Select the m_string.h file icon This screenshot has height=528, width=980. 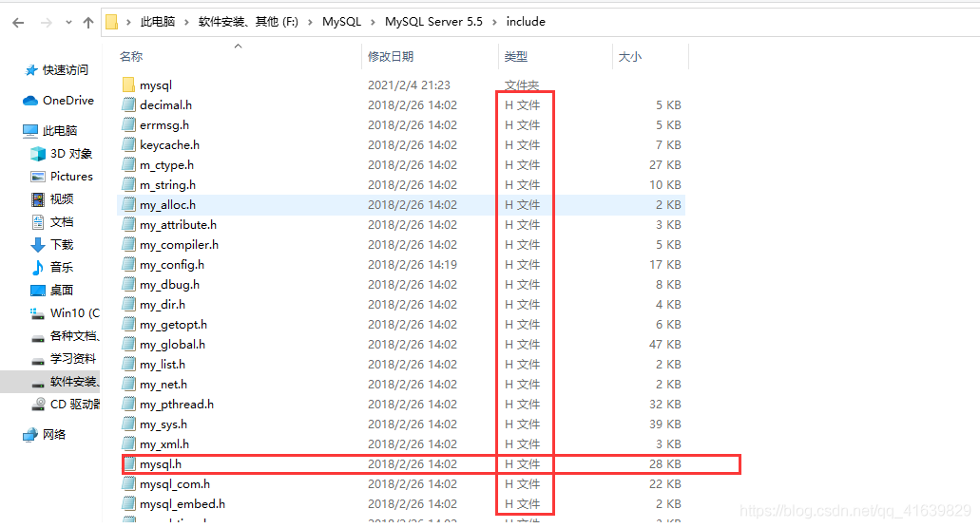128,185
